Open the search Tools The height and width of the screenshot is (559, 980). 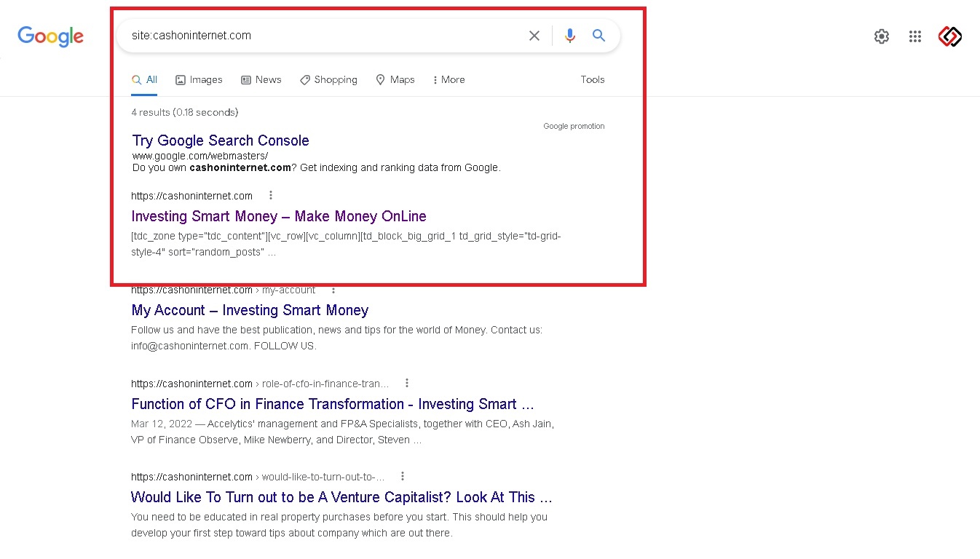coord(593,79)
